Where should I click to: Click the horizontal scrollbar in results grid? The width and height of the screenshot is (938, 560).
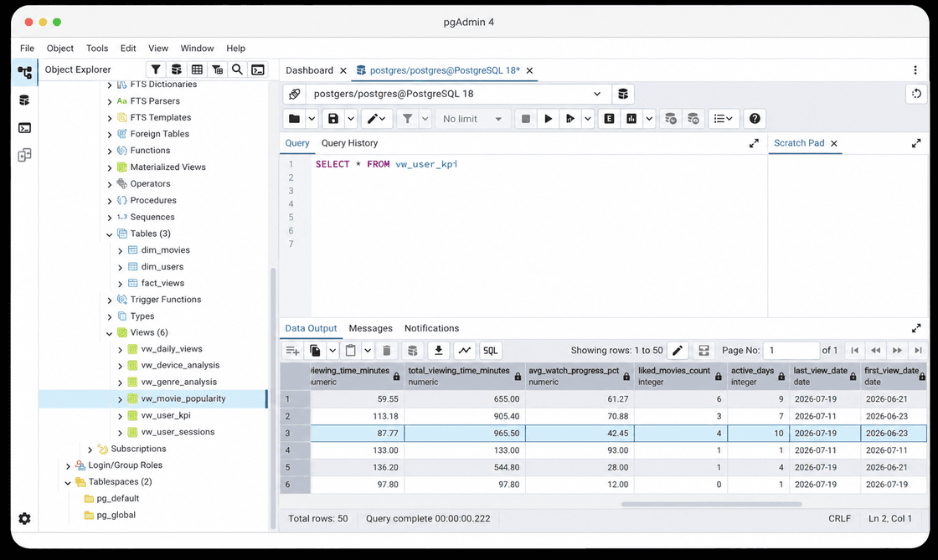click(711, 504)
